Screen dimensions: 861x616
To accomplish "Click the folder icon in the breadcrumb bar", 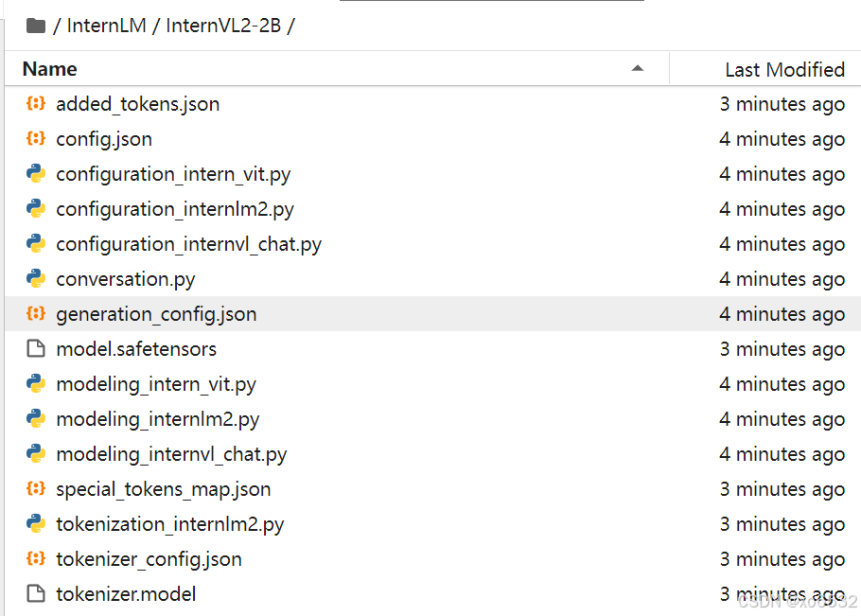I will click(35, 26).
